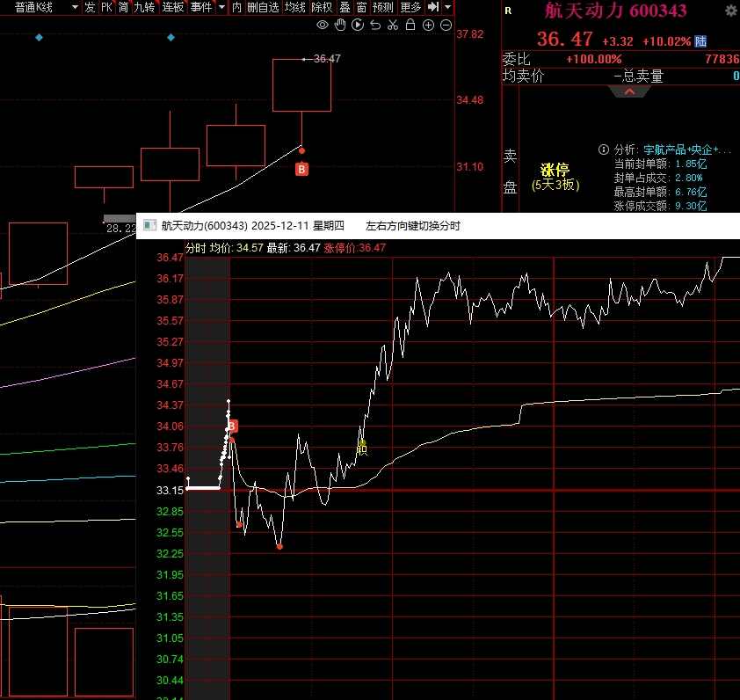
Task: Click the stock name 航天动力 600343
Action: tap(616, 11)
